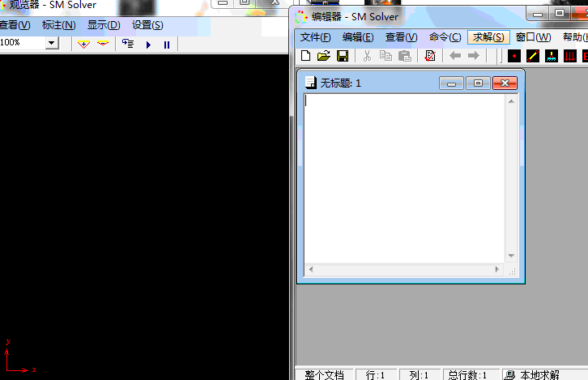Open the 求解(S) menu
This screenshot has width=588, height=380.
click(488, 37)
